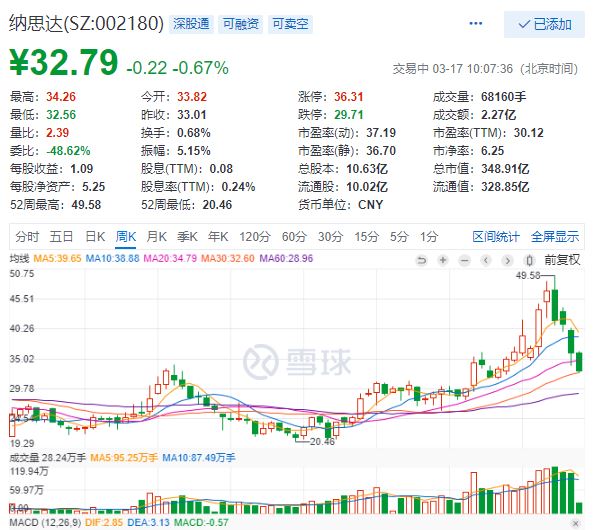This screenshot has height=530, width=594.
Task: Toggle the candlestick style icon
Action: point(529,260)
